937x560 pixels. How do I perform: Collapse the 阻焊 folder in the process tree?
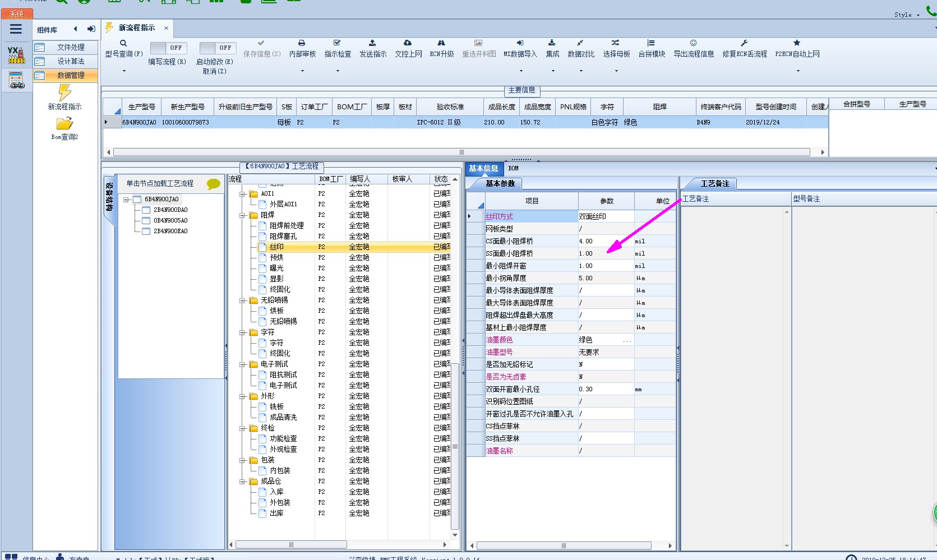tap(243, 215)
